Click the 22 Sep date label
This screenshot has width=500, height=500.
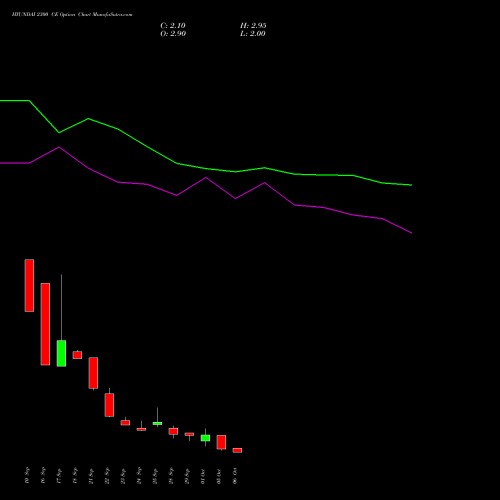[x=107, y=475]
